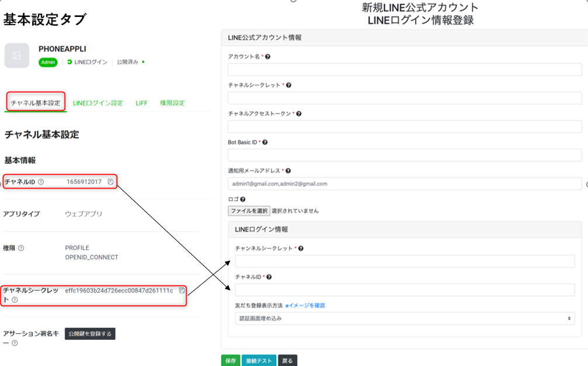Show help for Bot Basic ID field
This screenshot has width=588, height=366.
(265, 142)
